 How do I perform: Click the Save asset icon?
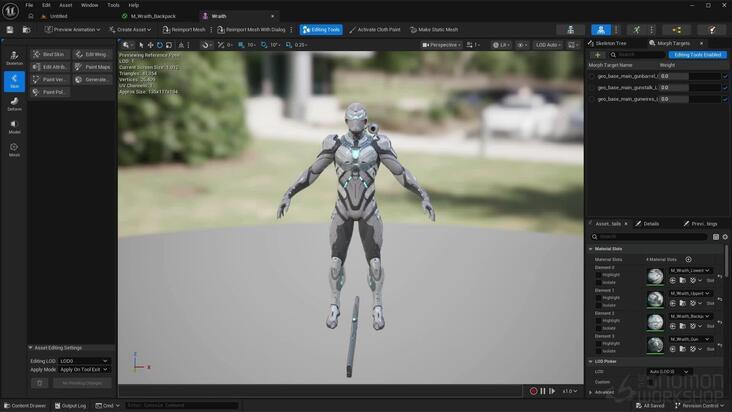click(10, 29)
